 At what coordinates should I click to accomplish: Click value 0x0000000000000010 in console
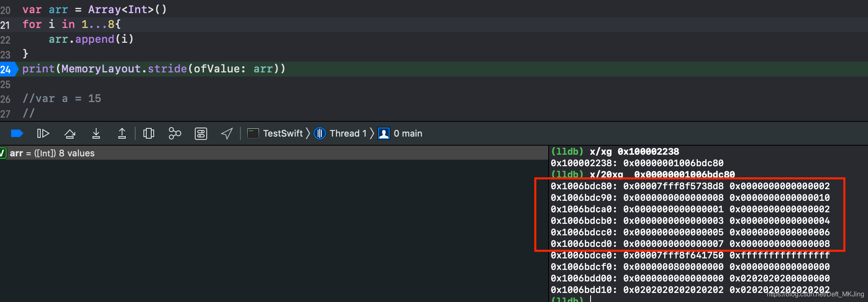click(780, 197)
